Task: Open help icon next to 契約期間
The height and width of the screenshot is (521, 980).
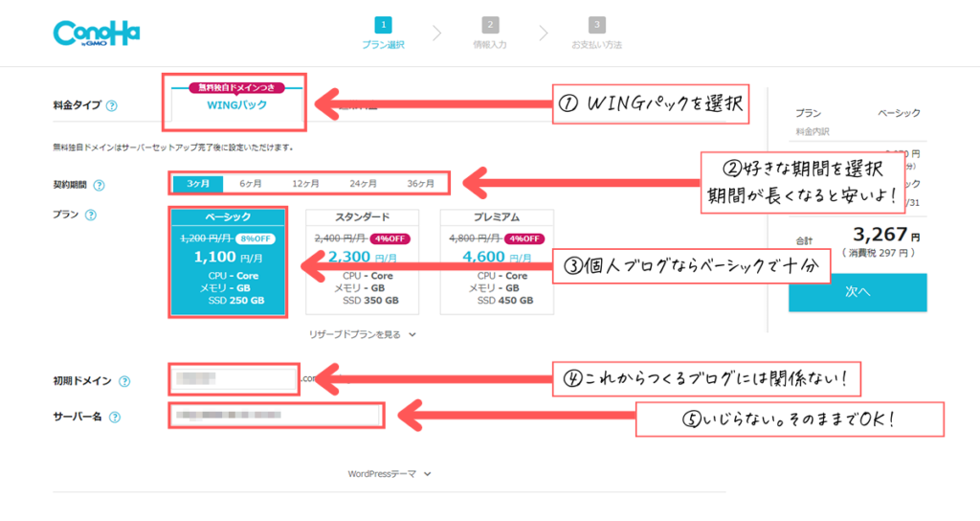Action: point(99,185)
